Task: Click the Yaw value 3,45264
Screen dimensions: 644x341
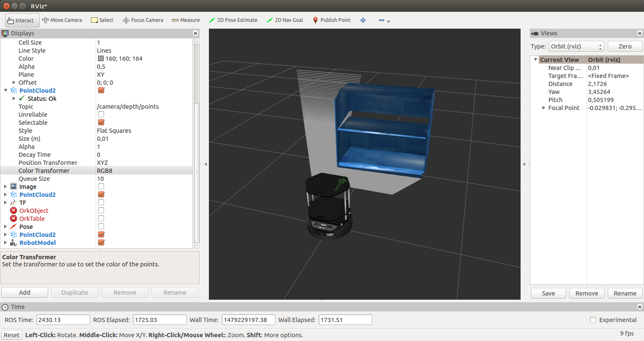Action: pyautogui.click(x=599, y=92)
